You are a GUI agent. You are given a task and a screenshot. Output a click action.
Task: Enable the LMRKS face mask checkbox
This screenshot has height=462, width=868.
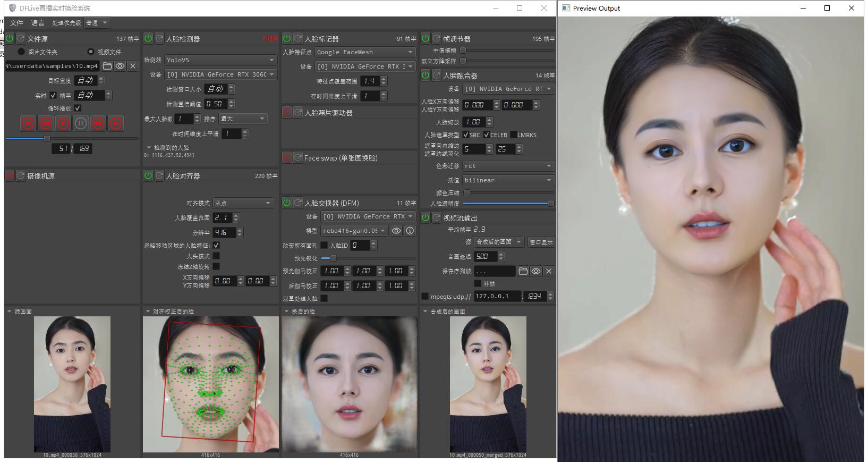point(514,135)
